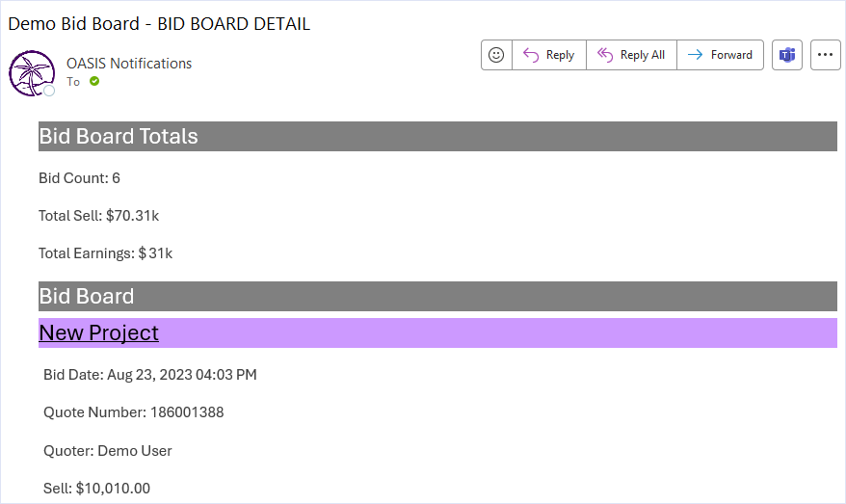Click the emoji reaction smiley icon

496,55
